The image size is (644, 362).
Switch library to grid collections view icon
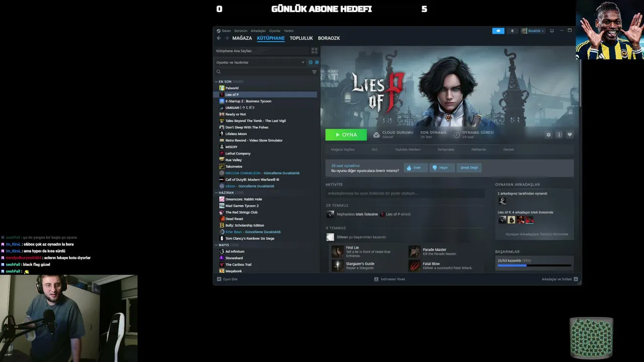tap(314, 51)
